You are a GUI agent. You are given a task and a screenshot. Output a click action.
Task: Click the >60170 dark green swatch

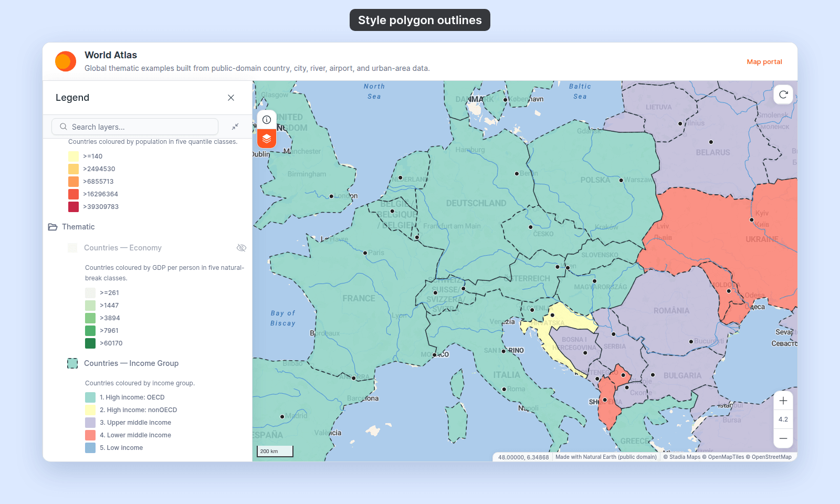90,343
